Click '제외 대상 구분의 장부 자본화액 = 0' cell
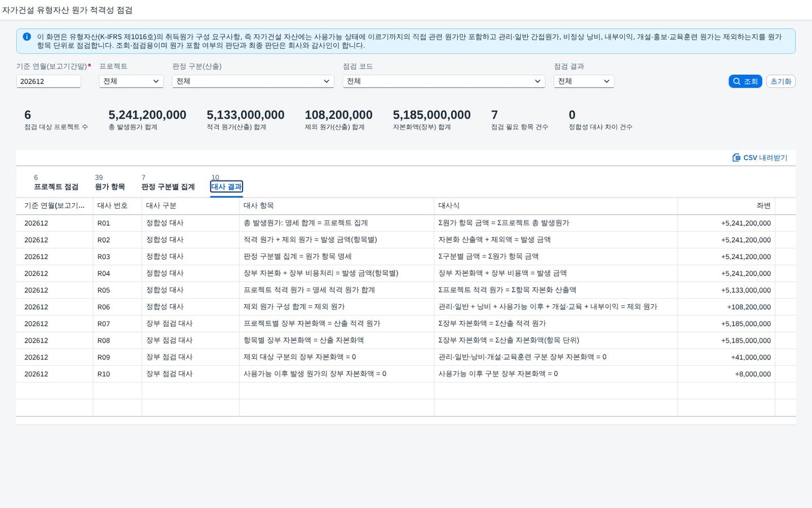This screenshot has width=812, height=508. click(x=337, y=357)
